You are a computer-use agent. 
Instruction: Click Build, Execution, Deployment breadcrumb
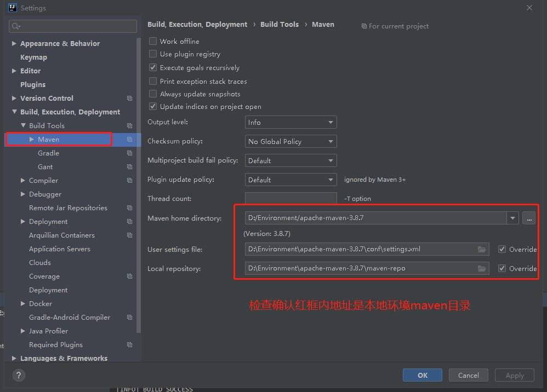[197, 25]
